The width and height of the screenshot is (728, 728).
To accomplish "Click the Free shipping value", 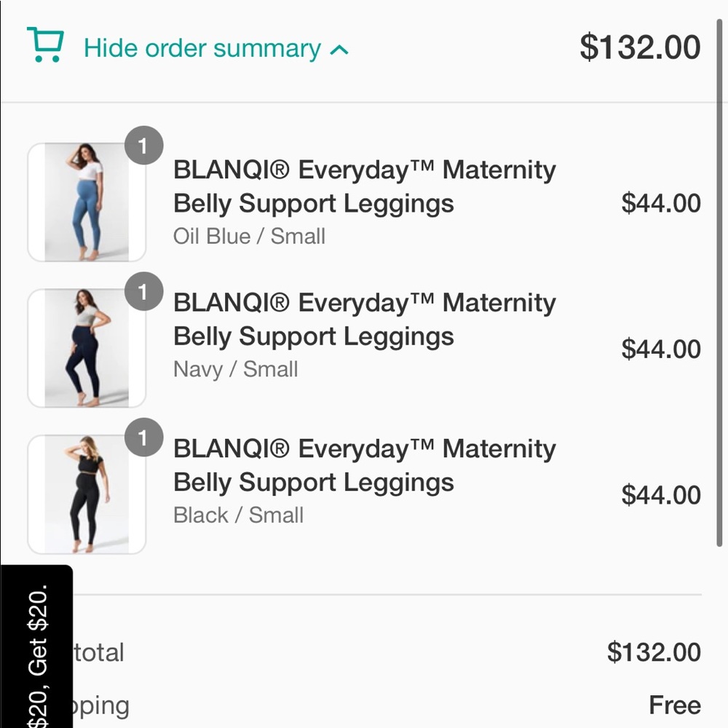I will [676, 705].
